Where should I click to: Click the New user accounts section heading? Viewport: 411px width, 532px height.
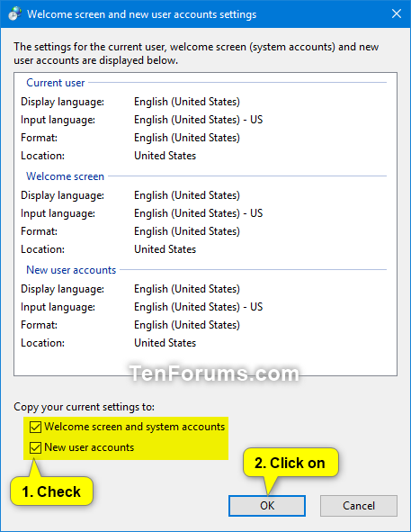pos(71,270)
